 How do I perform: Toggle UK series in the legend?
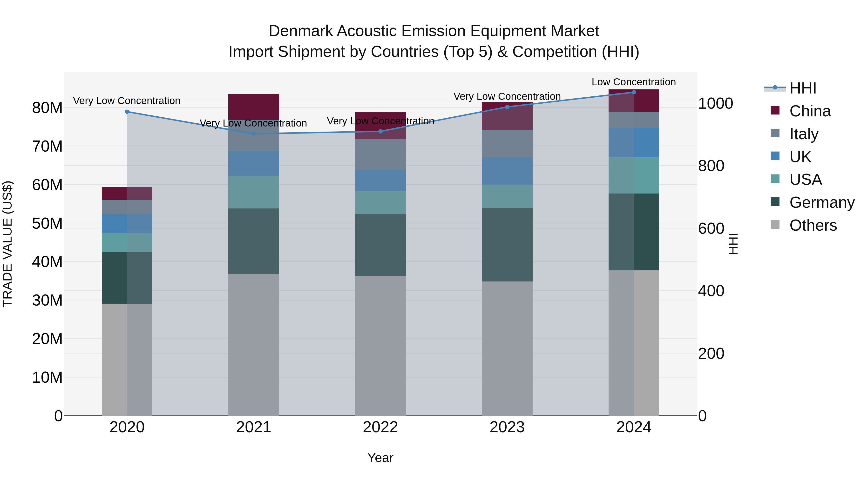791,157
